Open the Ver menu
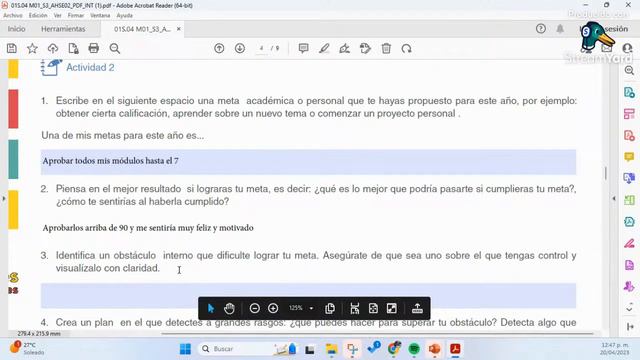The image size is (640, 360). click(x=58, y=16)
